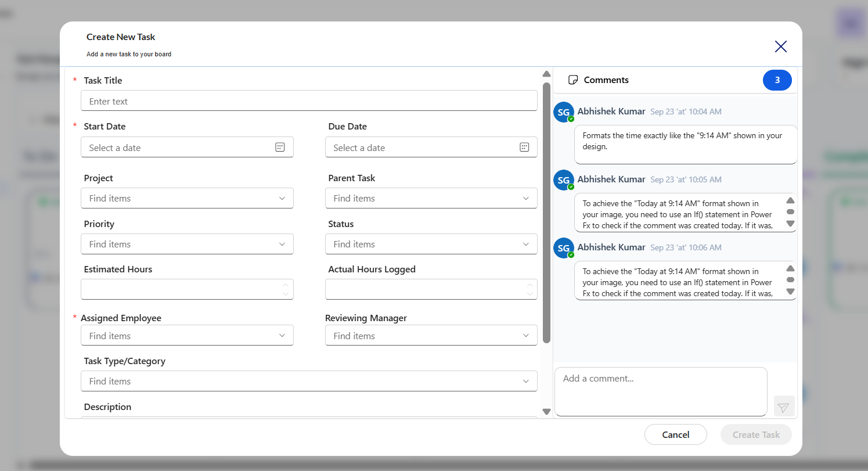
Task: Click the "Sep 23 'at' 10:04 AM" timestamp
Action: (x=686, y=112)
